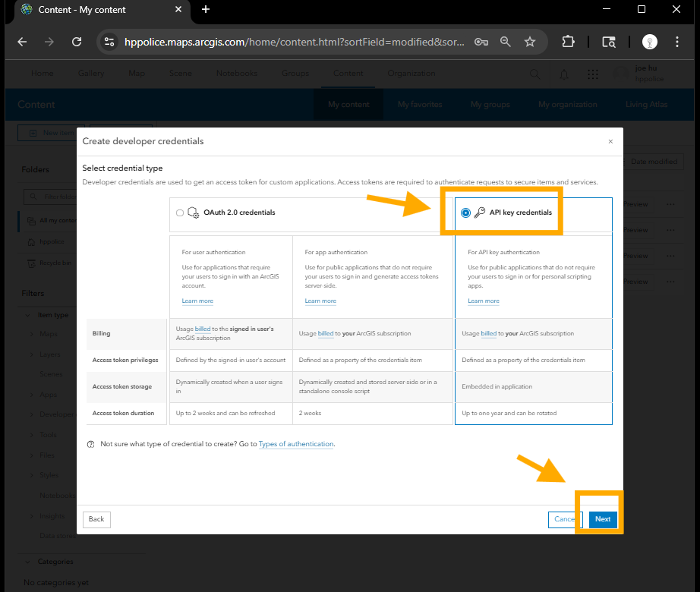Close the Content - My content browser tab
The height and width of the screenshot is (592, 700).
pos(178,9)
